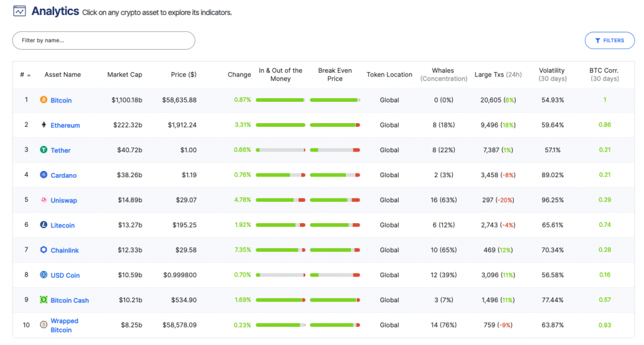This screenshot has height=345, width=644.
Task: Click the Wrapped Bitcoin icon
Action: 43,325
